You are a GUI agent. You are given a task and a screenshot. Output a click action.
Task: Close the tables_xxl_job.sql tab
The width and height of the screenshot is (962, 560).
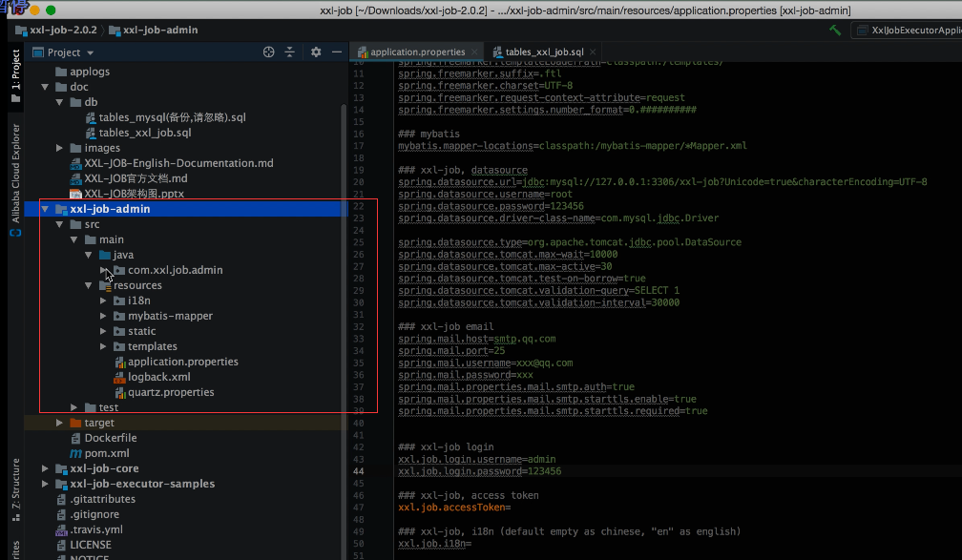[593, 52]
